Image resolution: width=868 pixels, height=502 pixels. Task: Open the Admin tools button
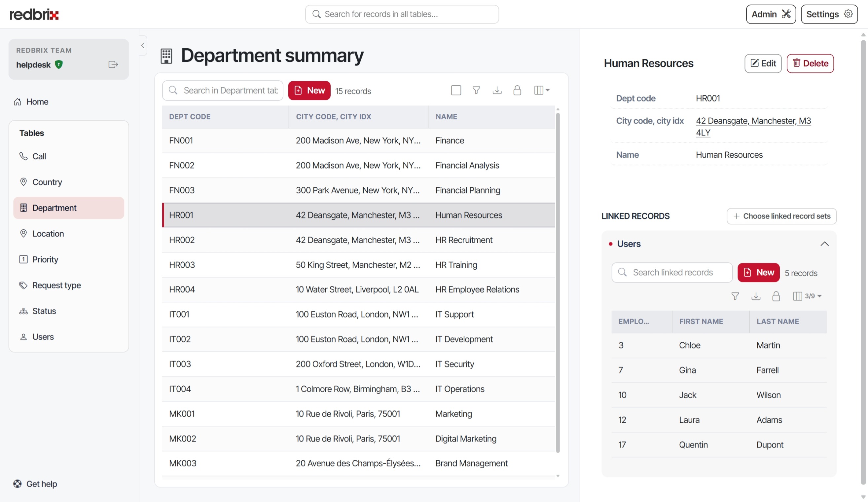(771, 14)
